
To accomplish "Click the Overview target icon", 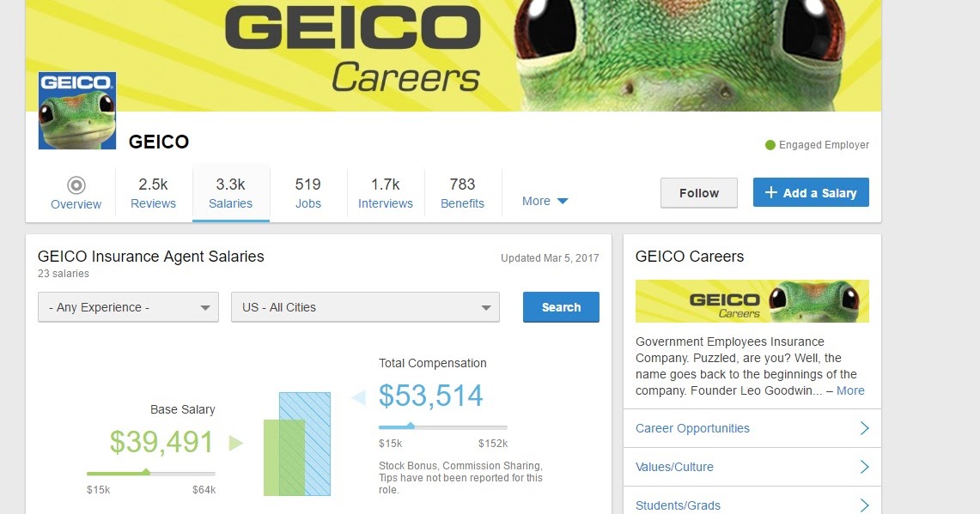I will pyautogui.click(x=76, y=183).
